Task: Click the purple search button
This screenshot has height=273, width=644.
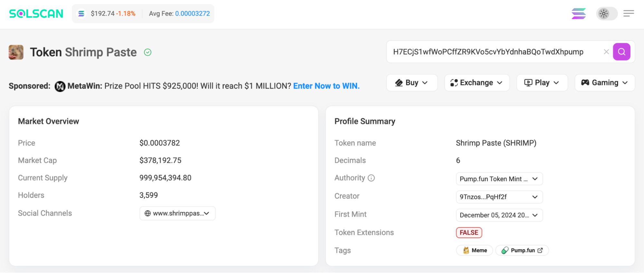Action: pyautogui.click(x=621, y=52)
